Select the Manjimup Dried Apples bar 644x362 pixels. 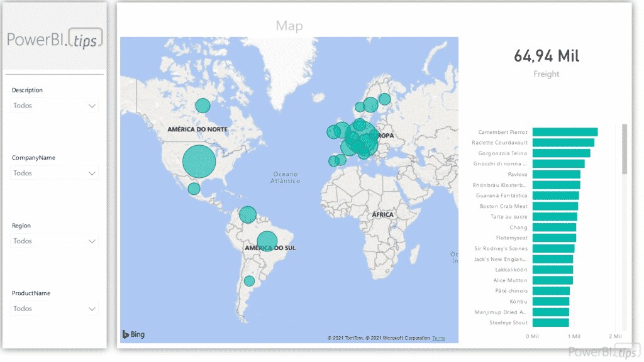pos(551,312)
